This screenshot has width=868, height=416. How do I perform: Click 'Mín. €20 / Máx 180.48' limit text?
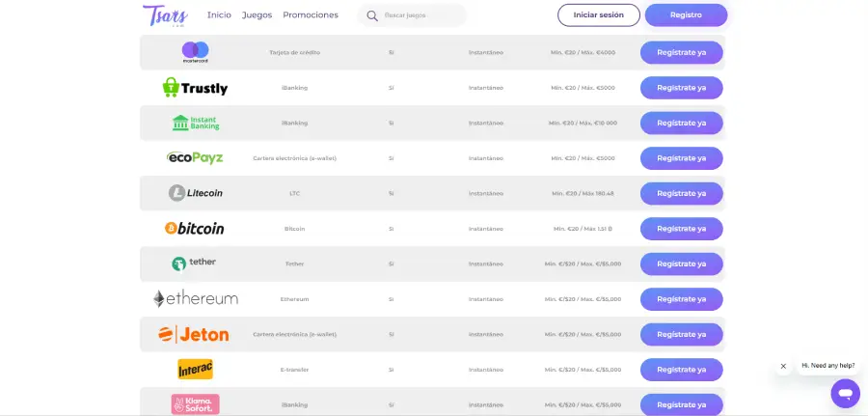(x=583, y=193)
